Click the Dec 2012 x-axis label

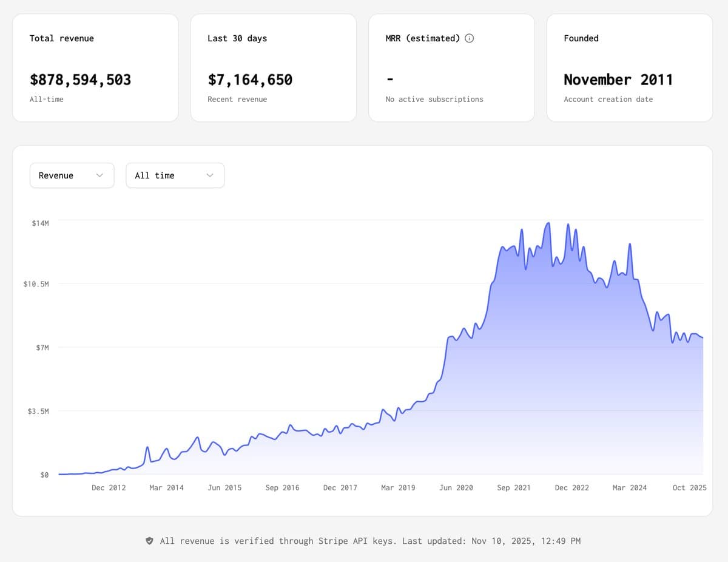click(x=109, y=487)
